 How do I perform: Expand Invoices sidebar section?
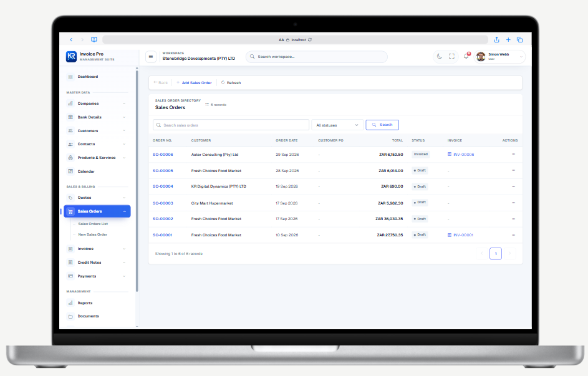pos(97,249)
